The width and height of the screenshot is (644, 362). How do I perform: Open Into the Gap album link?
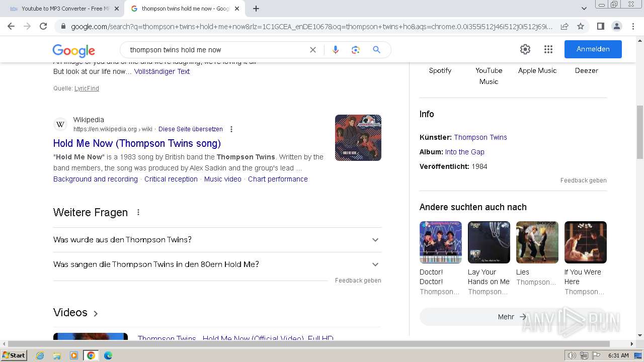point(465,152)
